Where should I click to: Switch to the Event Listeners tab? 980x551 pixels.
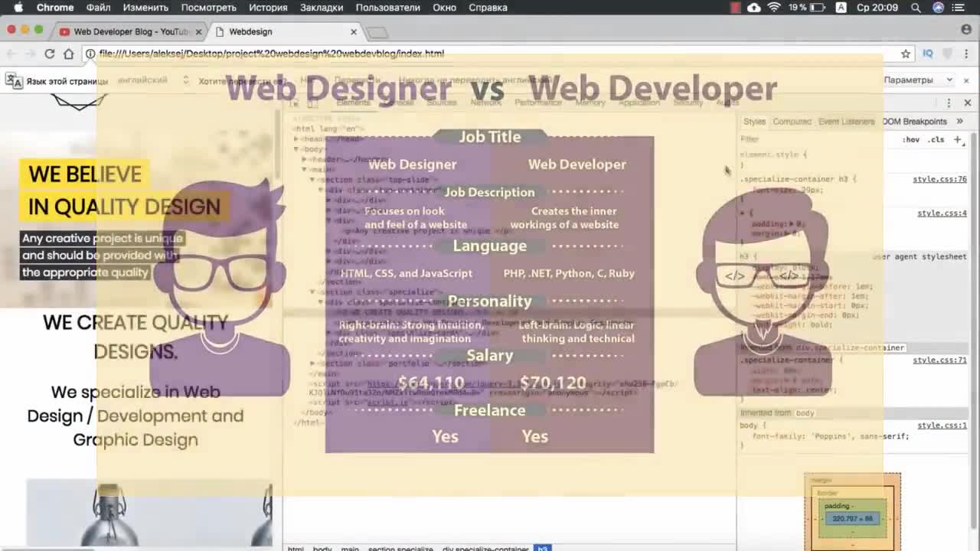[x=846, y=122]
